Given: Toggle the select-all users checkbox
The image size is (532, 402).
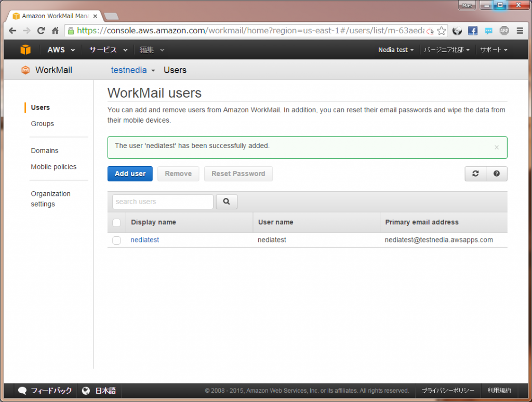Looking at the screenshot, I should (x=116, y=222).
